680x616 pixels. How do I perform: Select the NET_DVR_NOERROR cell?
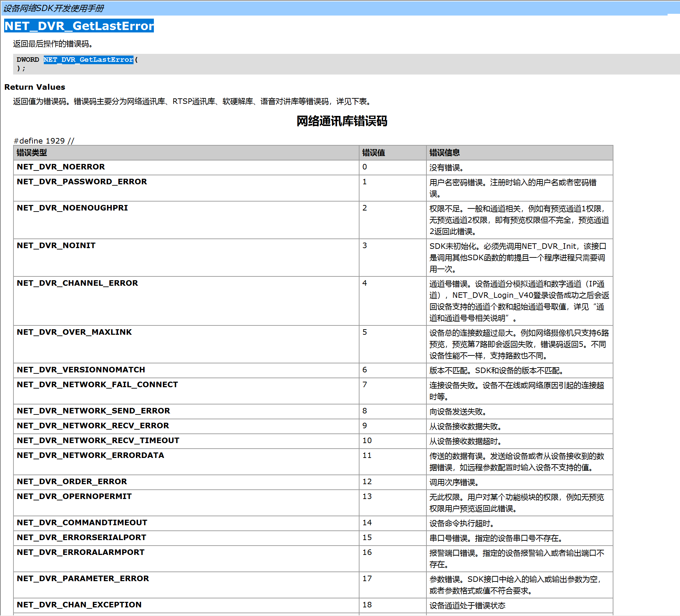coord(186,167)
